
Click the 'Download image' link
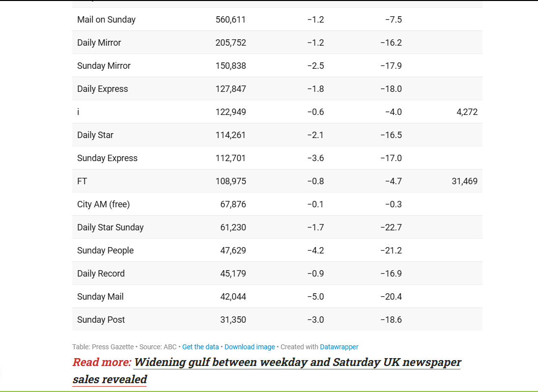(250, 347)
